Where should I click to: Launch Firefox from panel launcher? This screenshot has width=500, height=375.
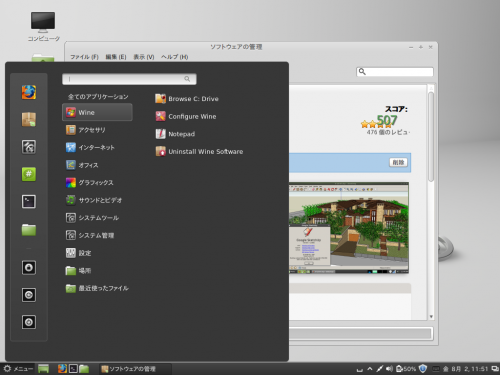62,369
